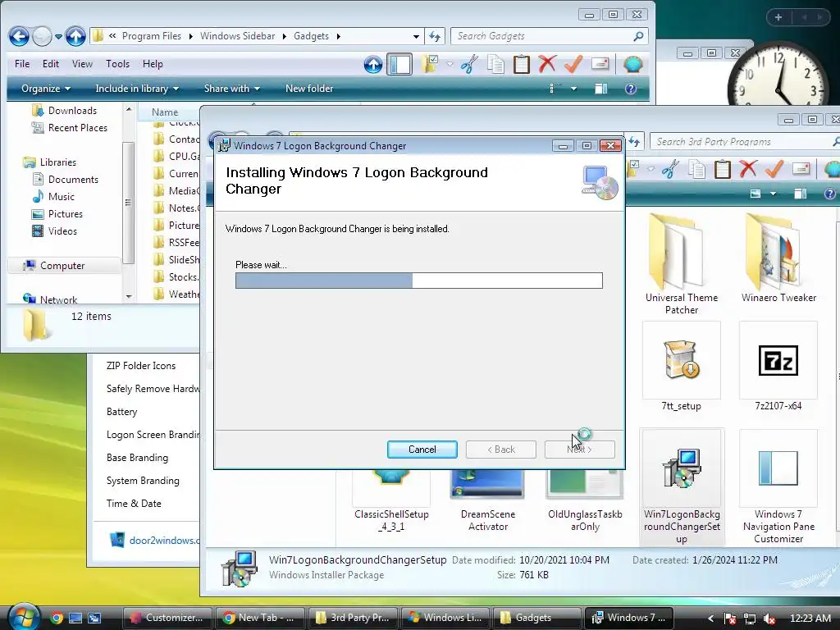Click the Up arrow beside the Gadgets address bar
The height and width of the screenshot is (630, 840).
75,36
